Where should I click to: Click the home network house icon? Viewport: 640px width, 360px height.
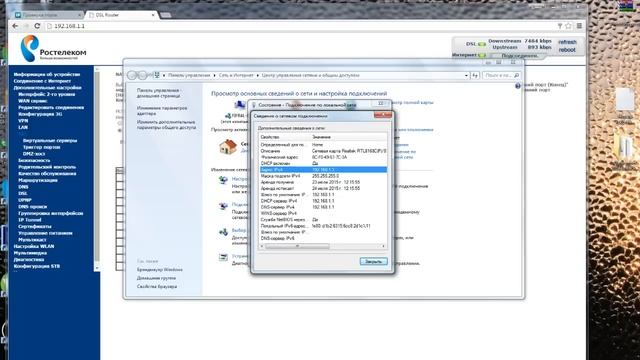point(228,147)
